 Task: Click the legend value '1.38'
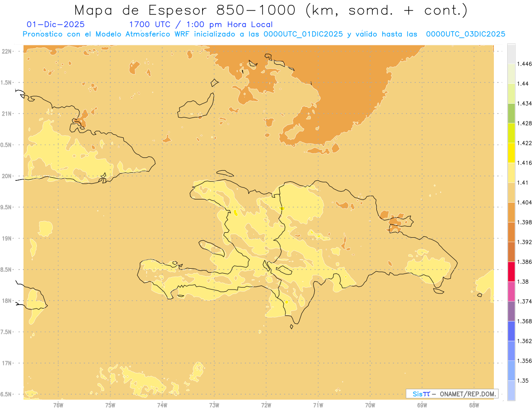click(523, 282)
